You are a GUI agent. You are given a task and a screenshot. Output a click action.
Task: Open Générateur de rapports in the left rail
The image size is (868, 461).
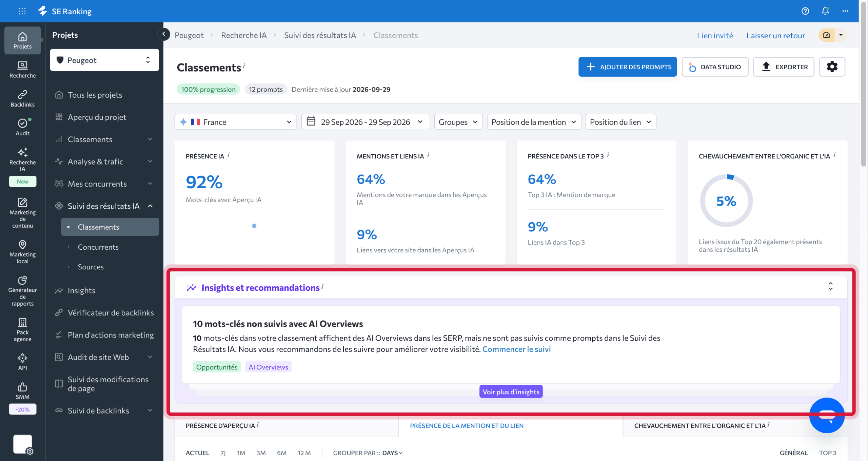pyautogui.click(x=22, y=291)
